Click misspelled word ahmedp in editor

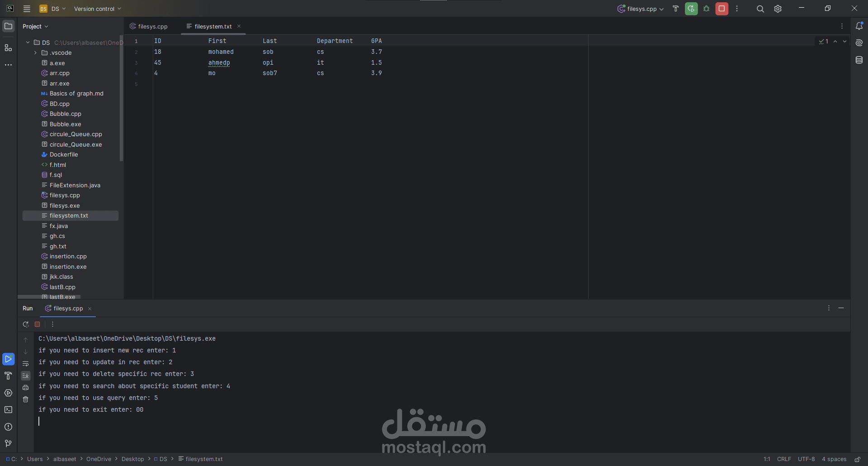coord(219,63)
